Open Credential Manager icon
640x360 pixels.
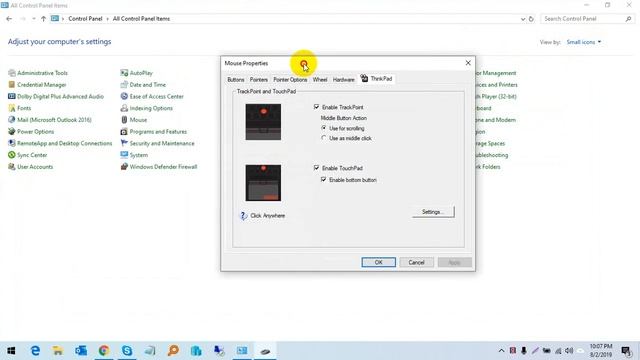pos(12,85)
